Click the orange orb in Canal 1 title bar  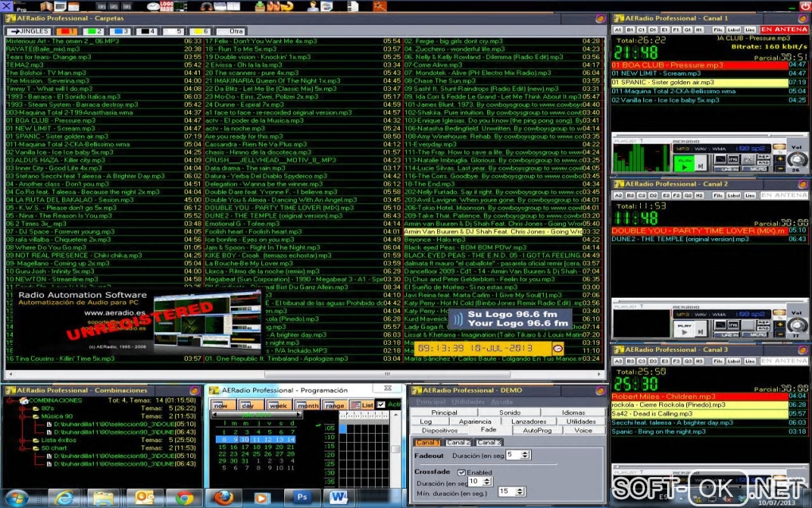point(802,18)
